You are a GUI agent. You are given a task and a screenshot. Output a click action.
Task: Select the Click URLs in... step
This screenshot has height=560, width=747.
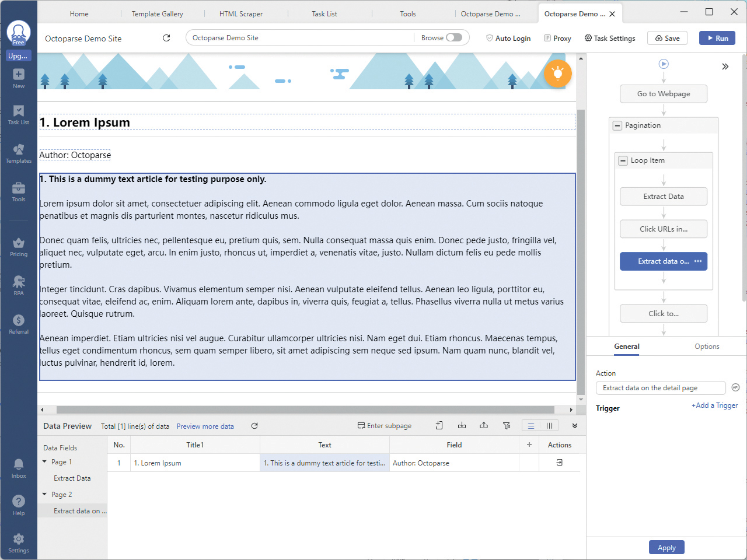tap(664, 229)
